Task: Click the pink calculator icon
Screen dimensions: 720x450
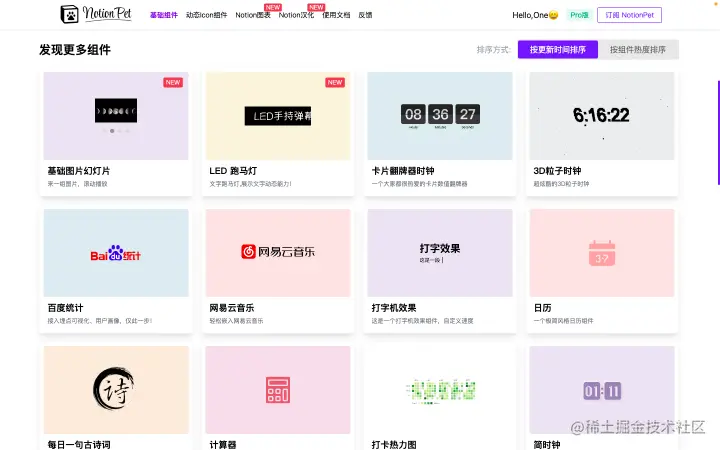Action: tap(278, 390)
